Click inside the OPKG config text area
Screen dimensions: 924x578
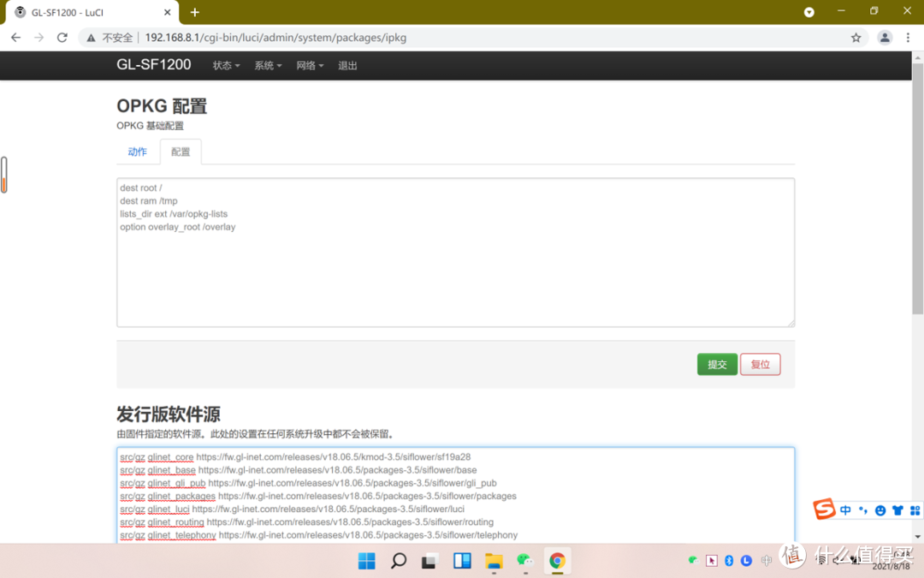tap(455, 253)
